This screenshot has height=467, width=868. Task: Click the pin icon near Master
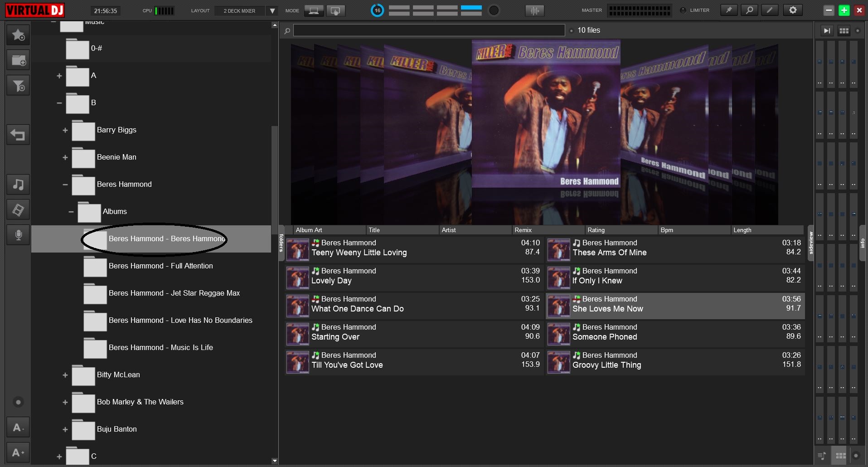pyautogui.click(x=729, y=10)
